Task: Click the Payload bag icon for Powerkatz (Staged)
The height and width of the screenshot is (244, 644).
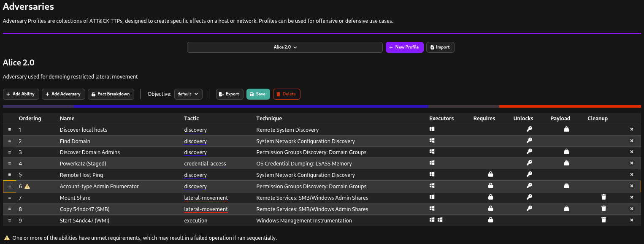Action: (x=566, y=163)
